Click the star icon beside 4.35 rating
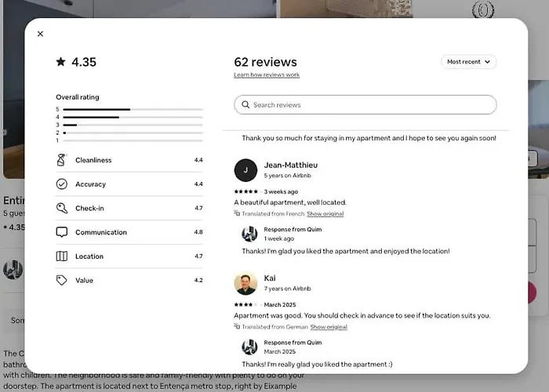 [x=60, y=62]
